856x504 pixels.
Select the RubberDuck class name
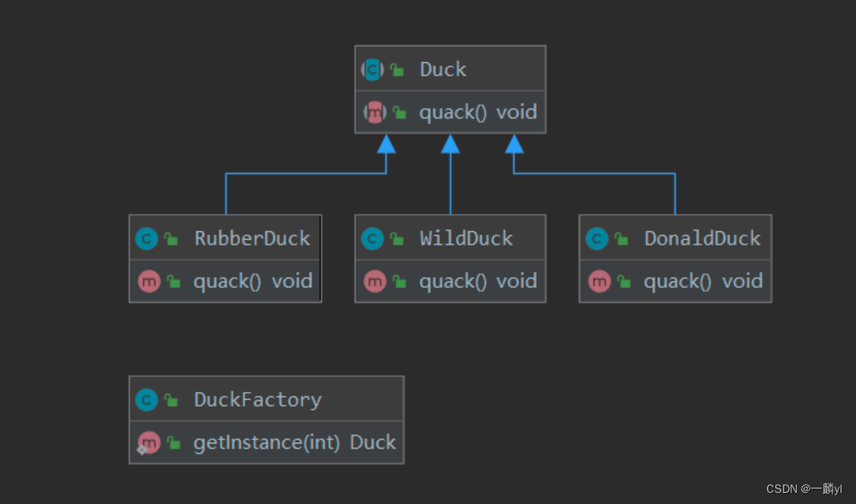click(252, 238)
